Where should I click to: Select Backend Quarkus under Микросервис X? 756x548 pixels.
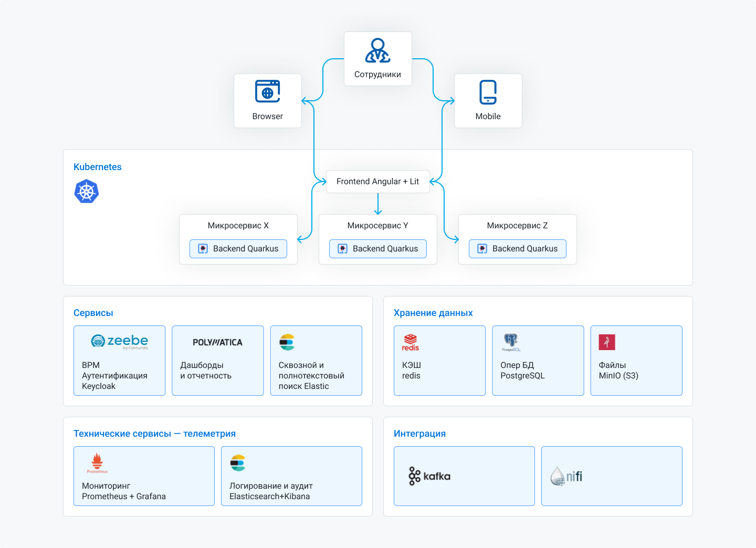[238, 249]
